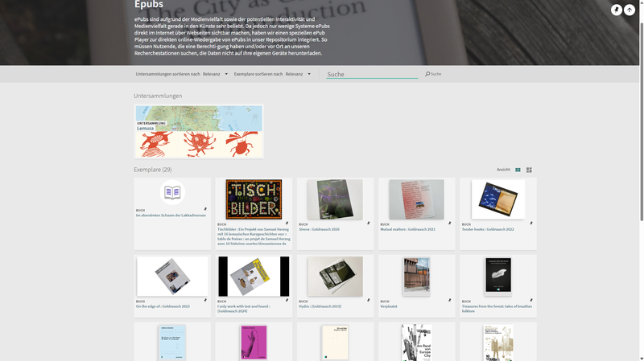
Task: Open 'Im abendroten Schaum der Lakkadivensee' link
Action: [x=171, y=215]
